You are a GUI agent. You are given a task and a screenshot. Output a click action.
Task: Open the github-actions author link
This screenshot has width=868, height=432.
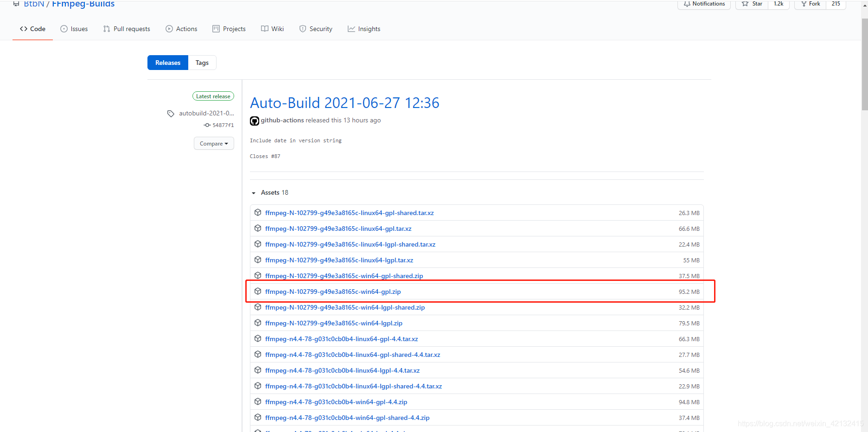coord(282,120)
